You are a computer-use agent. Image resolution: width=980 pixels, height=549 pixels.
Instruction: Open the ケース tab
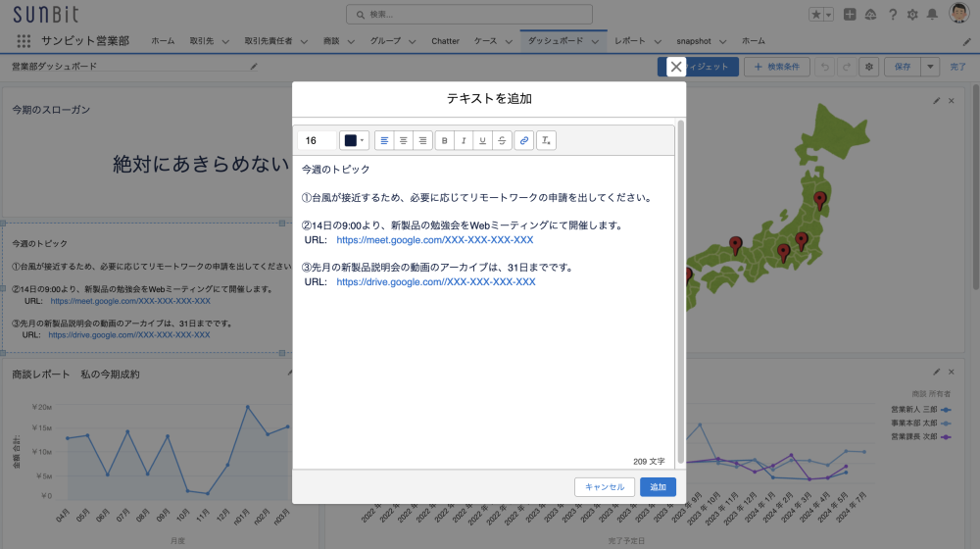coord(486,41)
